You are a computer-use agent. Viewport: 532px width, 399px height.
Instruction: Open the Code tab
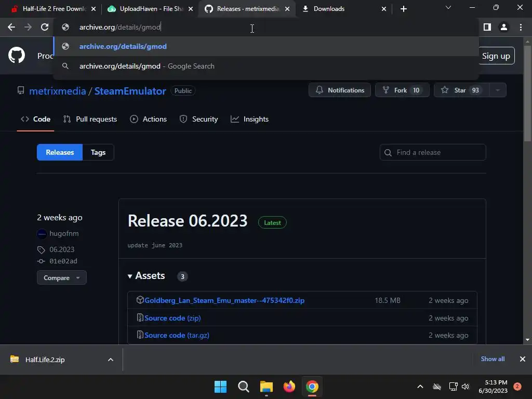36,119
